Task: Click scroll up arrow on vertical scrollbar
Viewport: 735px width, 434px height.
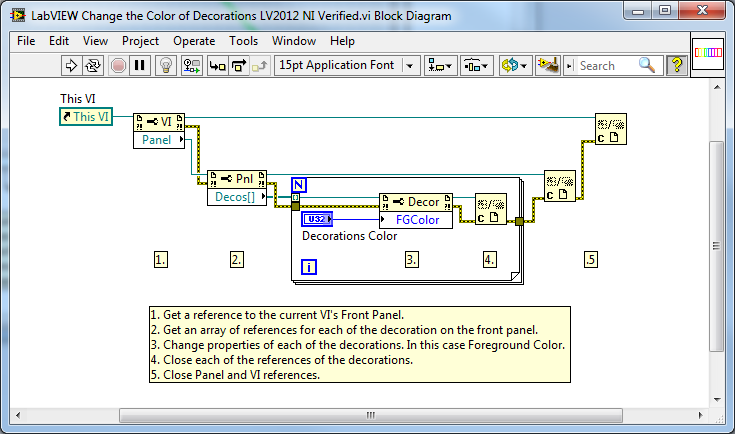Action: coord(717,87)
